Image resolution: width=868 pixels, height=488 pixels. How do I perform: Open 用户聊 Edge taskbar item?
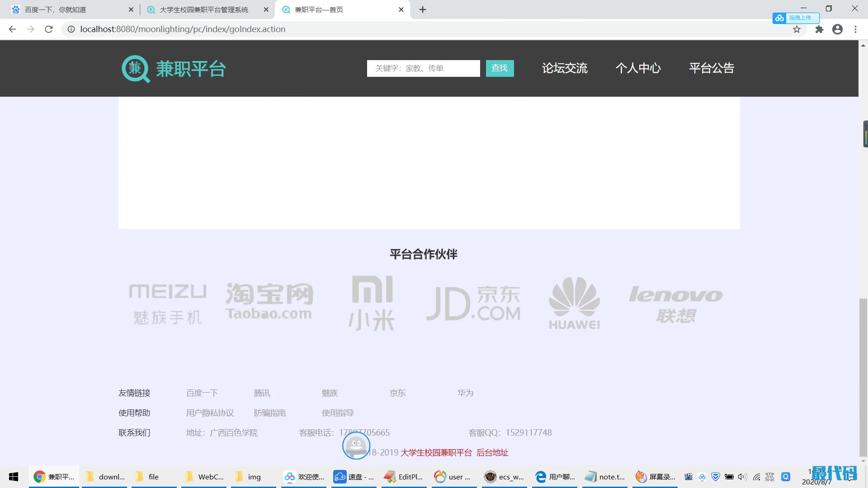[555, 477]
